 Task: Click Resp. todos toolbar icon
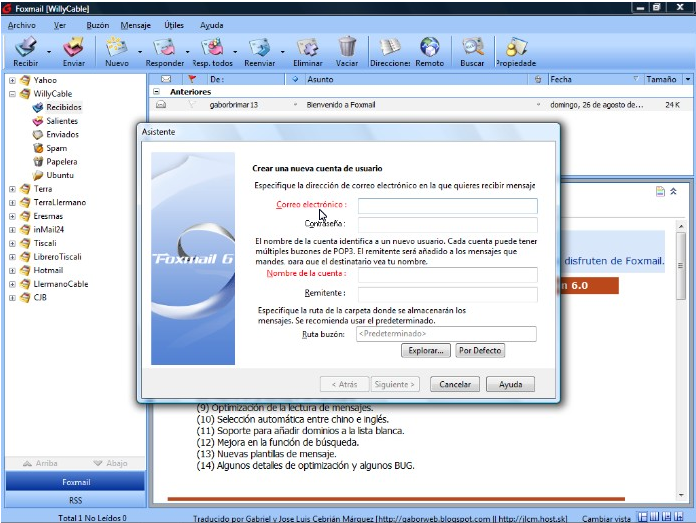(x=212, y=47)
